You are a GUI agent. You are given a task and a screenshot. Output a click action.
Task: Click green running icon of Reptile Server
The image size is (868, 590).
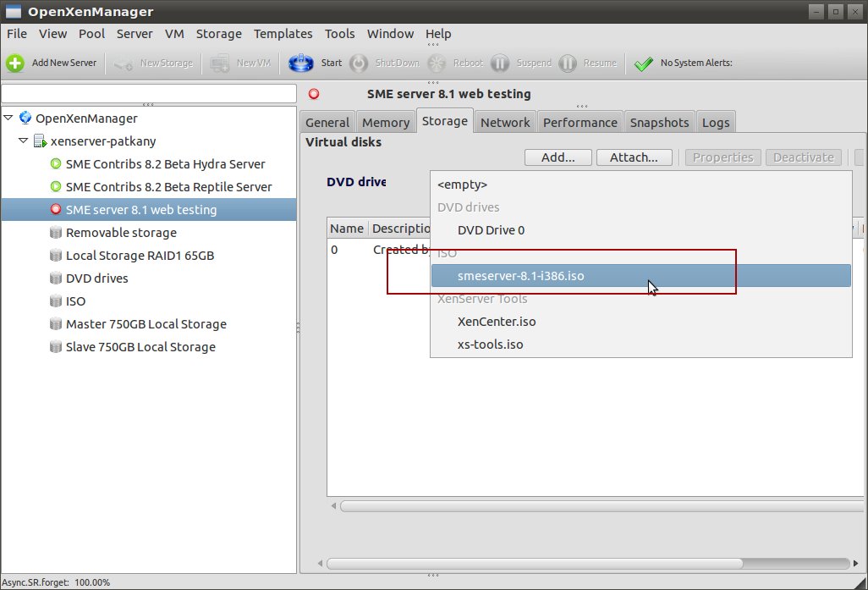tap(55, 186)
